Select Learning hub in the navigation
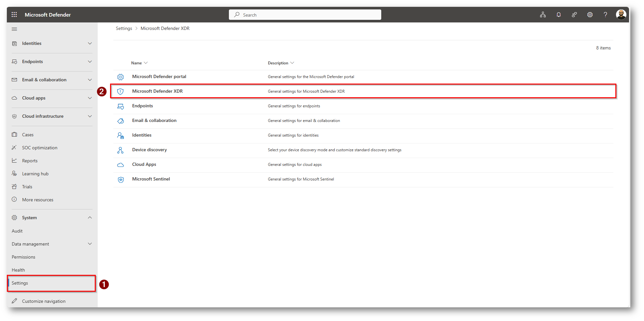The width and height of the screenshot is (644, 321). pos(35,174)
